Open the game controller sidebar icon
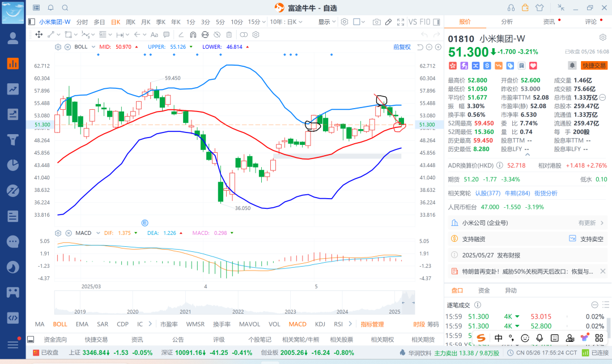Screen dimensions: 612x364 [13, 292]
